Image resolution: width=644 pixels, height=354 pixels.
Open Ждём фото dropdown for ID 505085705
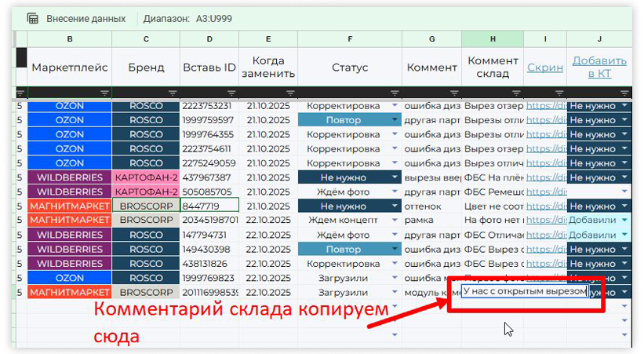(x=395, y=192)
